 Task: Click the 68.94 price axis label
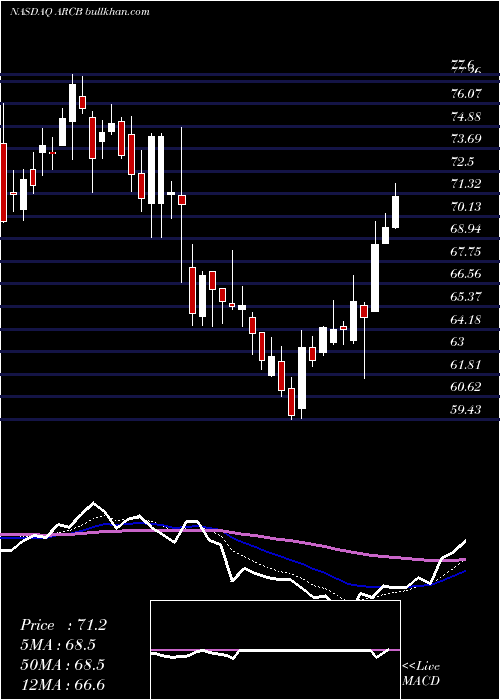[x=467, y=229]
